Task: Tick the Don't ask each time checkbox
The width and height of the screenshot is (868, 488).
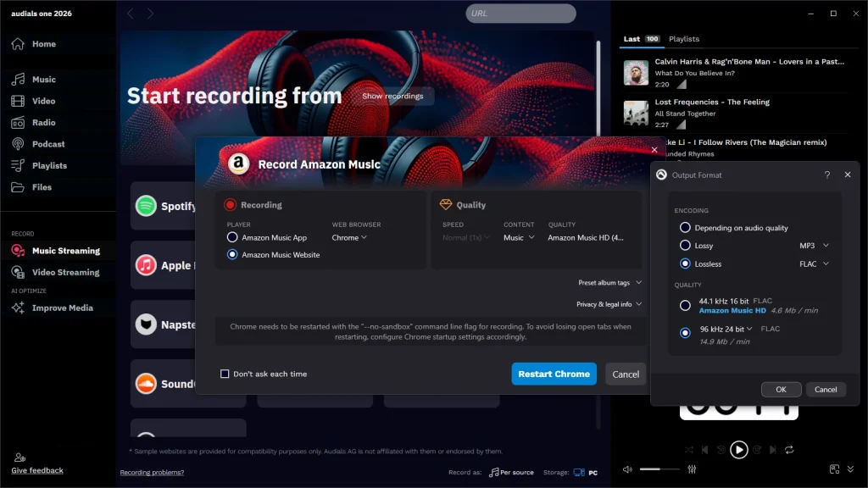Action: point(225,374)
